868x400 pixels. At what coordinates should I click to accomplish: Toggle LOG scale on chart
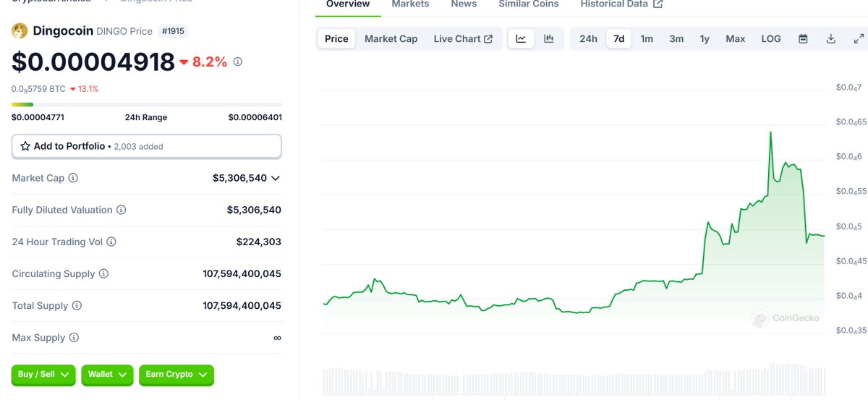[x=771, y=38]
